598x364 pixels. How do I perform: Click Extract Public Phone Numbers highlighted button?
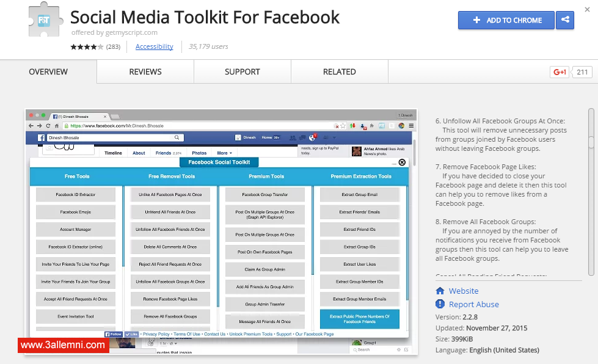point(359,319)
